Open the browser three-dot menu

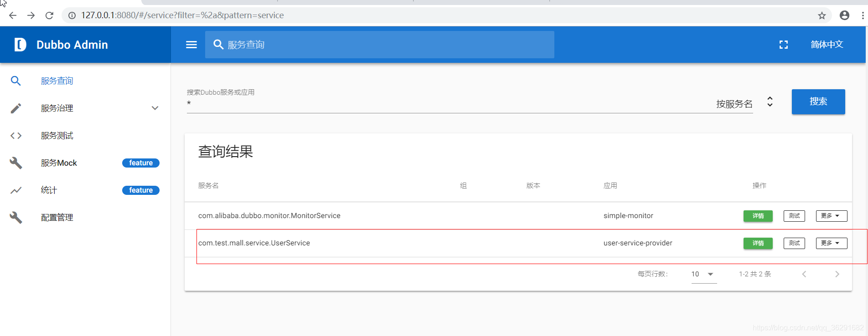coord(863,15)
